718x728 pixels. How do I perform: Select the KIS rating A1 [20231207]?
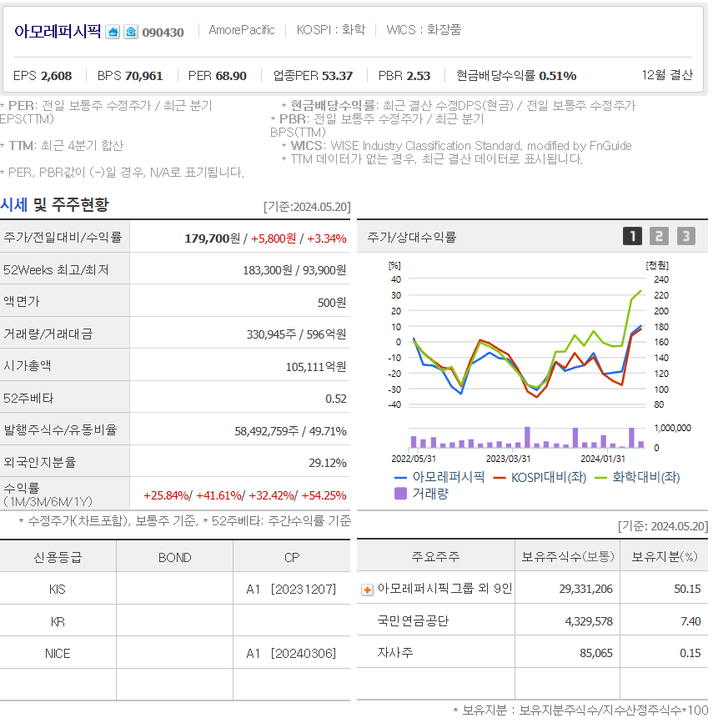(291, 590)
